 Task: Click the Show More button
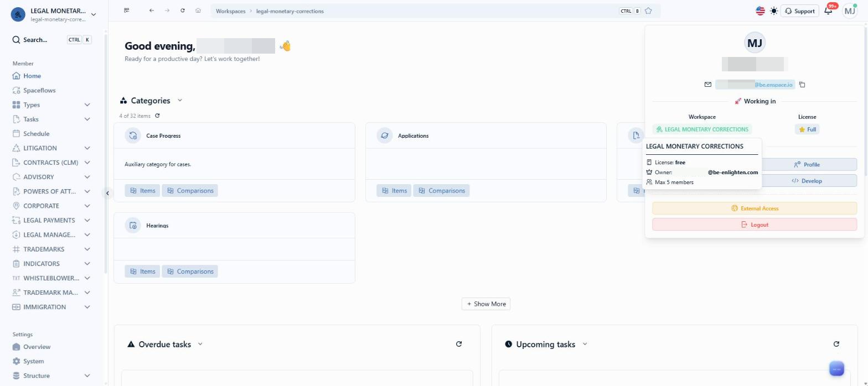tap(486, 304)
